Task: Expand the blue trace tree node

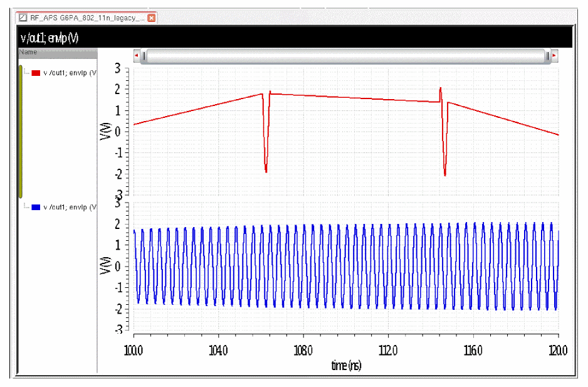Action: pyautogui.click(x=26, y=206)
